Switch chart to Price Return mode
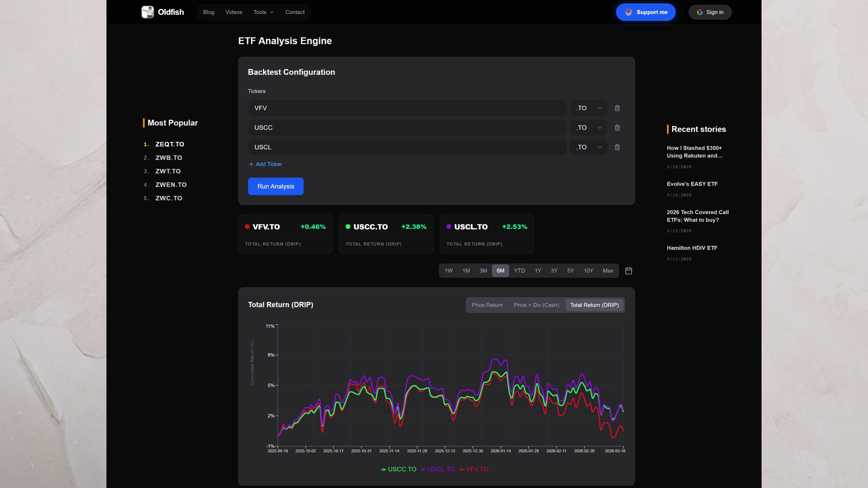 (487, 305)
